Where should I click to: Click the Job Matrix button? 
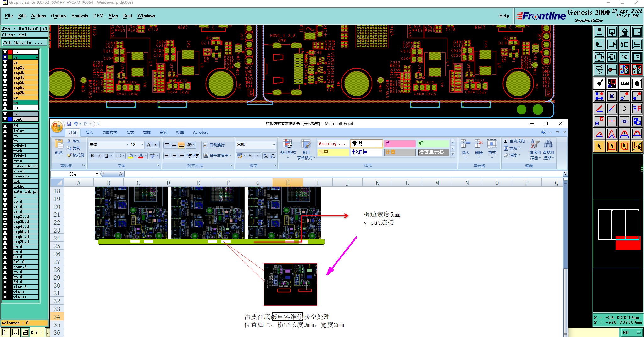(x=25, y=43)
